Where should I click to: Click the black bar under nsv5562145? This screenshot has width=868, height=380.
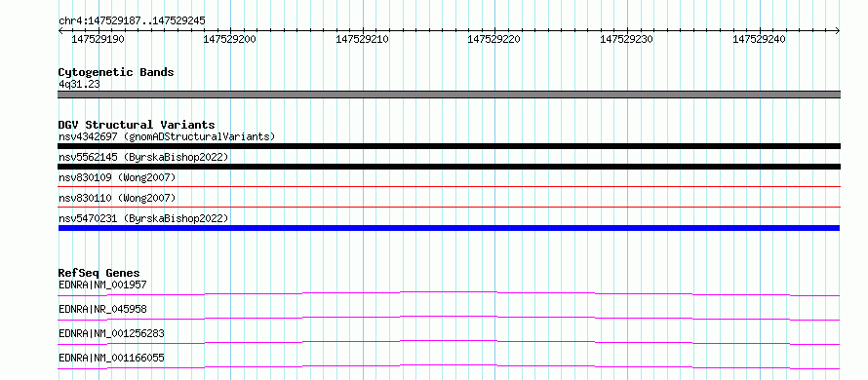coord(449,167)
